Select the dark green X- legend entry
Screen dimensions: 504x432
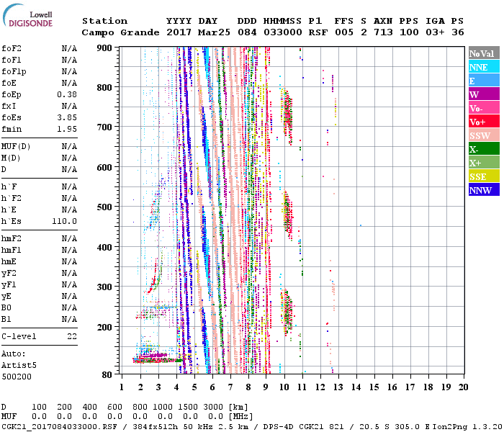click(x=482, y=149)
